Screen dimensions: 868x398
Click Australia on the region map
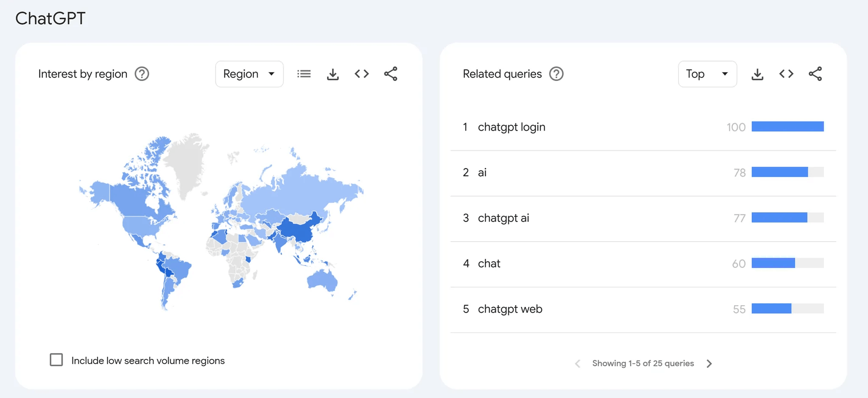(322, 280)
